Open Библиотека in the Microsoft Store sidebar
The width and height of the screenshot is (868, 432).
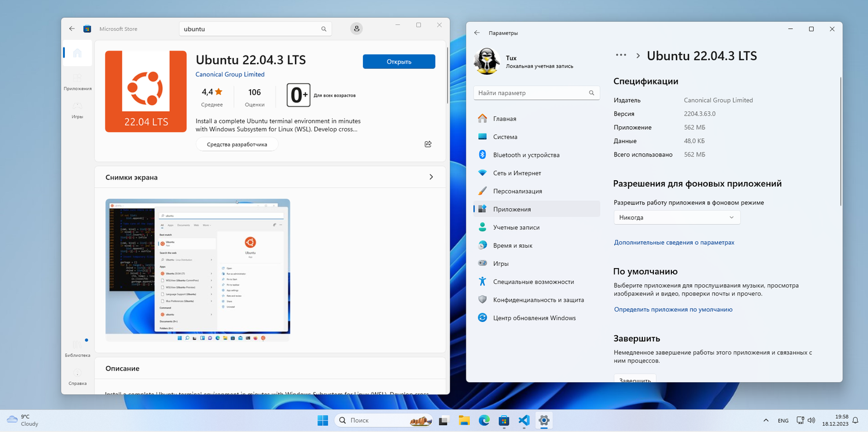pos(78,348)
